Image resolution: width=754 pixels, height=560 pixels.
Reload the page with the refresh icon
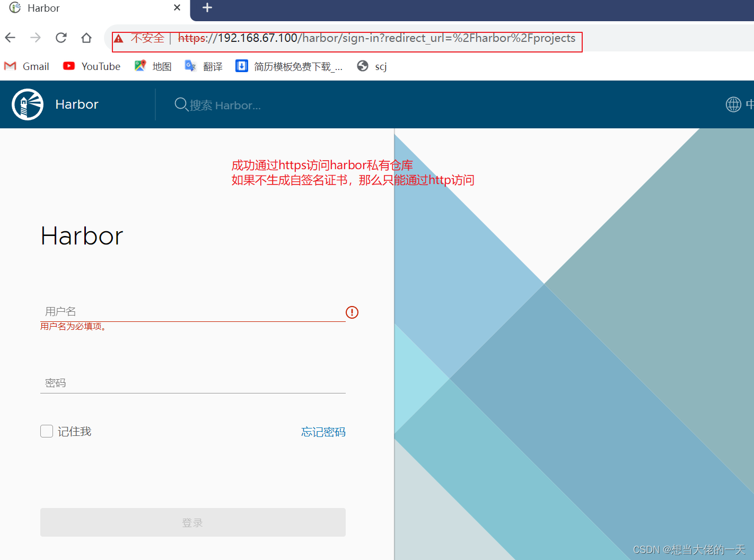(61, 38)
